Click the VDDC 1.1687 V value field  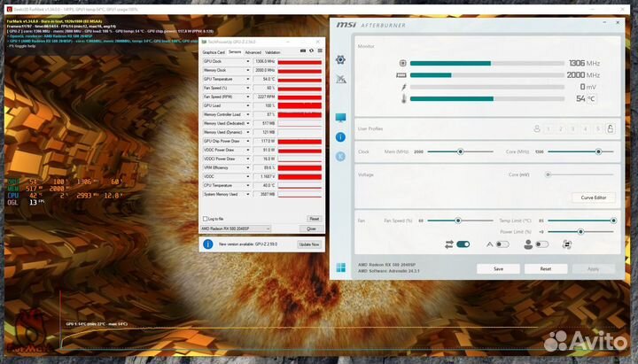tap(264, 177)
